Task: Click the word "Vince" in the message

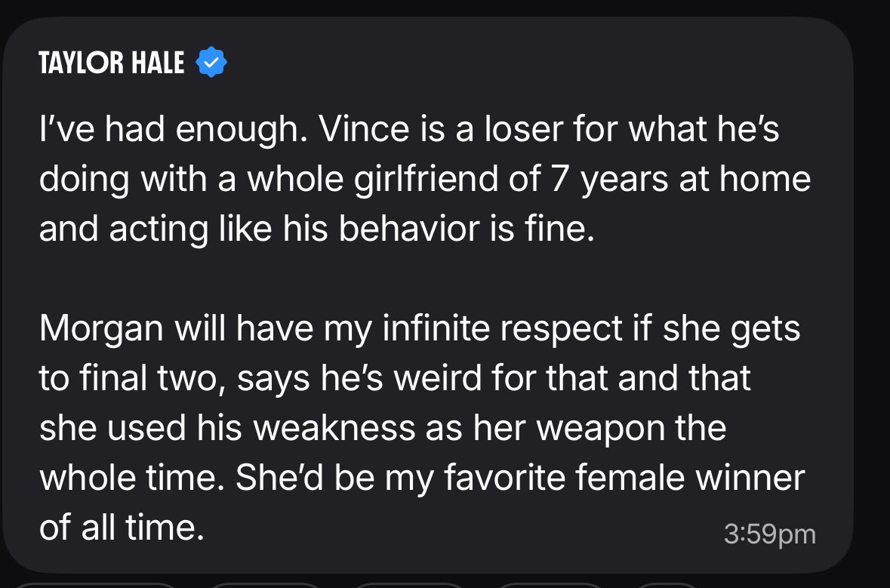Action: tap(365, 129)
